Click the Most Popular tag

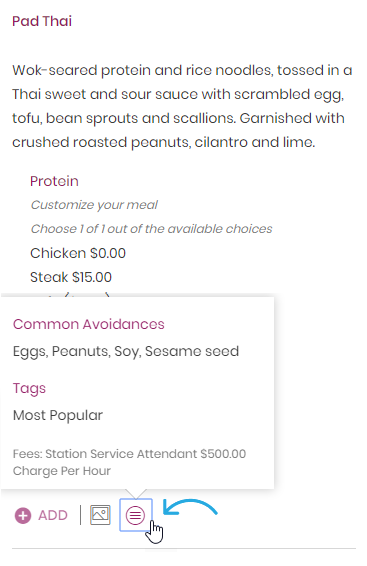click(58, 415)
